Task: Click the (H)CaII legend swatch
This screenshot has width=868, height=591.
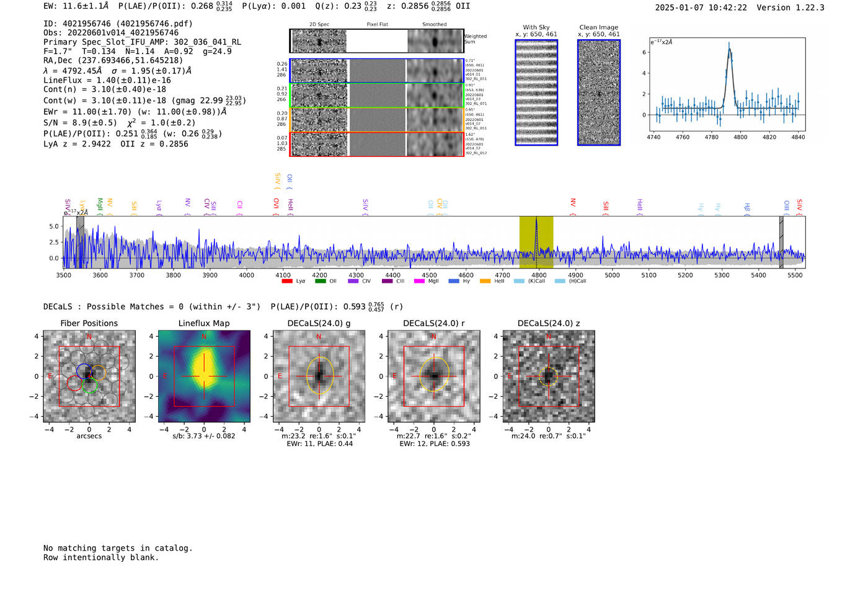Action: [560, 281]
